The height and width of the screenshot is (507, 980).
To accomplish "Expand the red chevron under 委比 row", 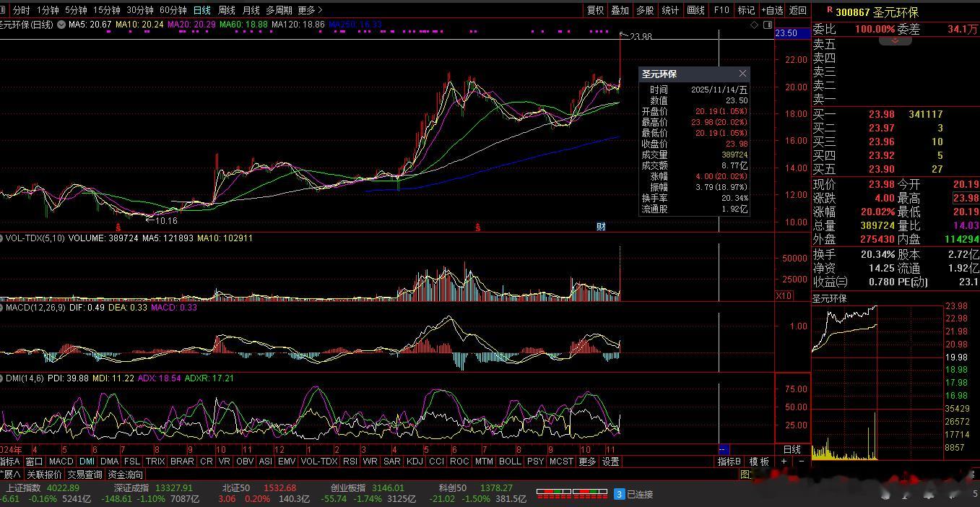I will click(895, 41).
